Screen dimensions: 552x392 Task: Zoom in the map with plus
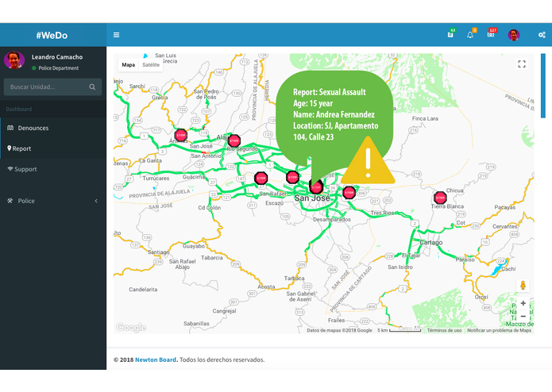click(x=523, y=303)
